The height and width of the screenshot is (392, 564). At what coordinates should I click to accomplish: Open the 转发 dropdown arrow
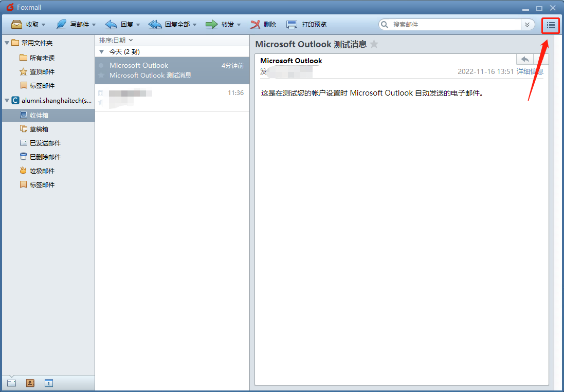click(x=239, y=25)
